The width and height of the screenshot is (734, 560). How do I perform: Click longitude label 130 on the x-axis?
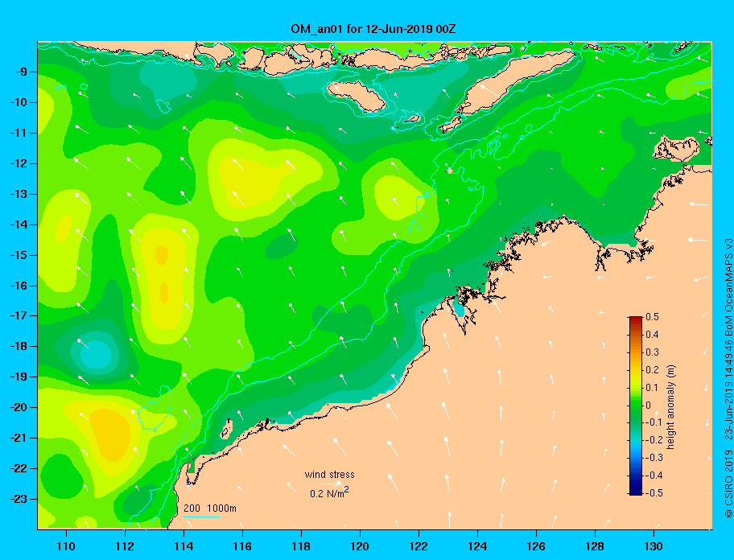tap(654, 546)
